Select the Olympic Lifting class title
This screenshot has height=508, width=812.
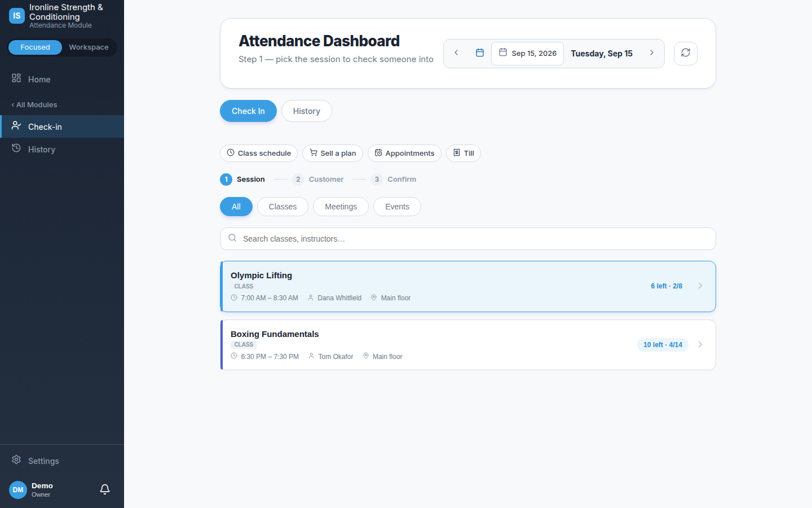(x=261, y=275)
